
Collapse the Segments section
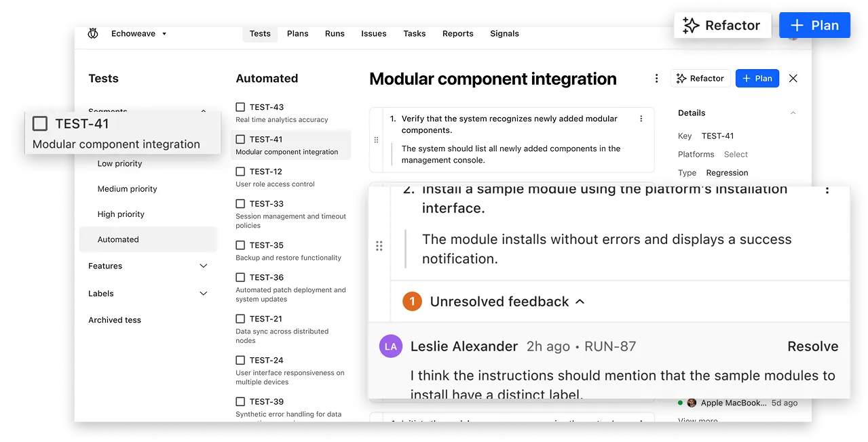(x=203, y=111)
